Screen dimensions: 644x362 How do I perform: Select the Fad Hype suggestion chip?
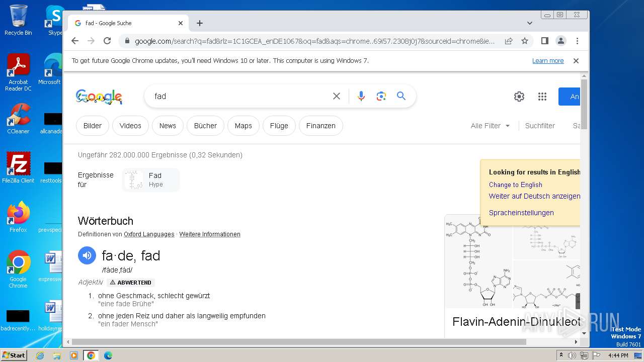150,180
